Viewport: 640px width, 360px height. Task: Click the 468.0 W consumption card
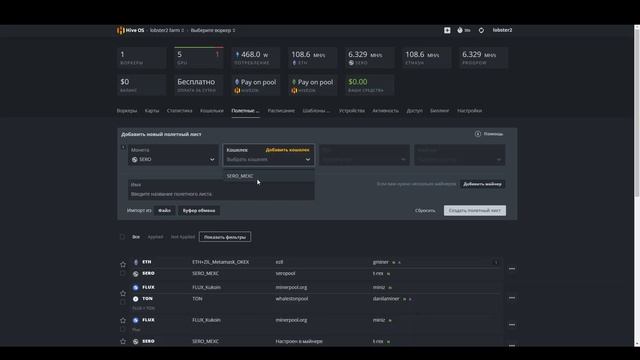(256, 57)
